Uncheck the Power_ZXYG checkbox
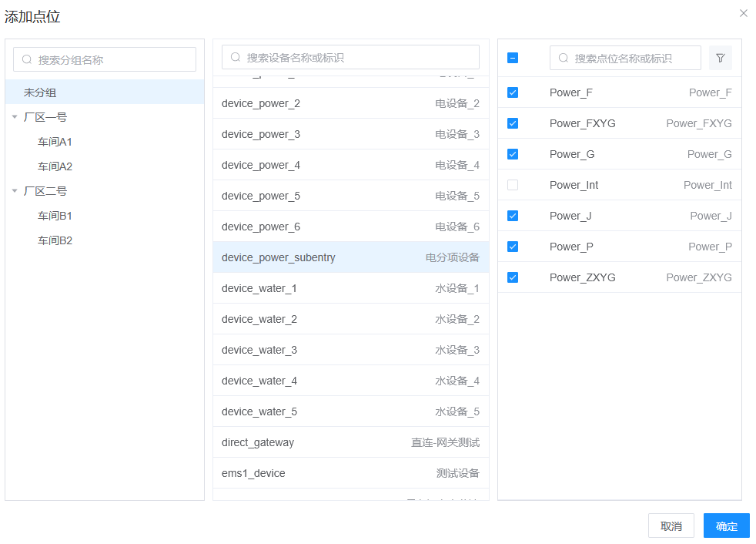This screenshot has height=544, width=756. pos(513,277)
